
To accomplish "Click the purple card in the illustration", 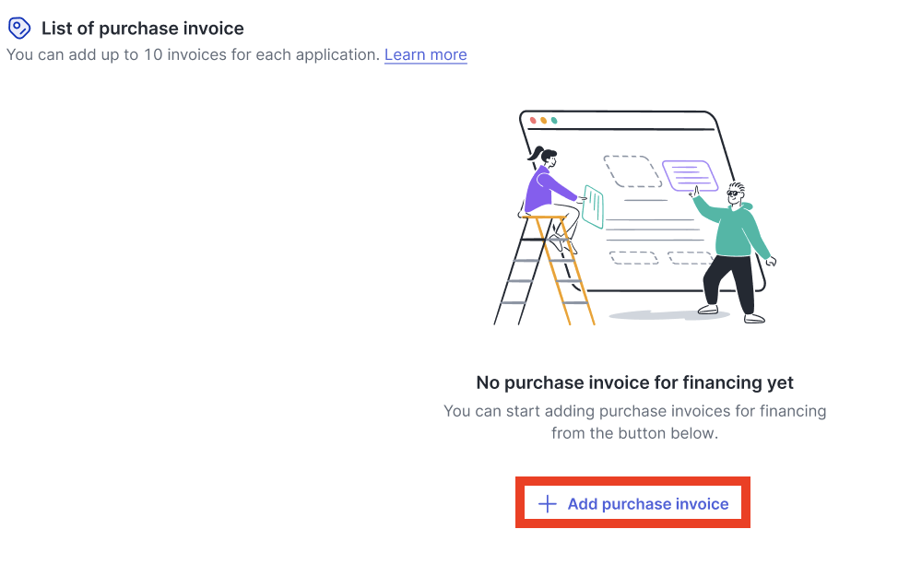I will (691, 176).
